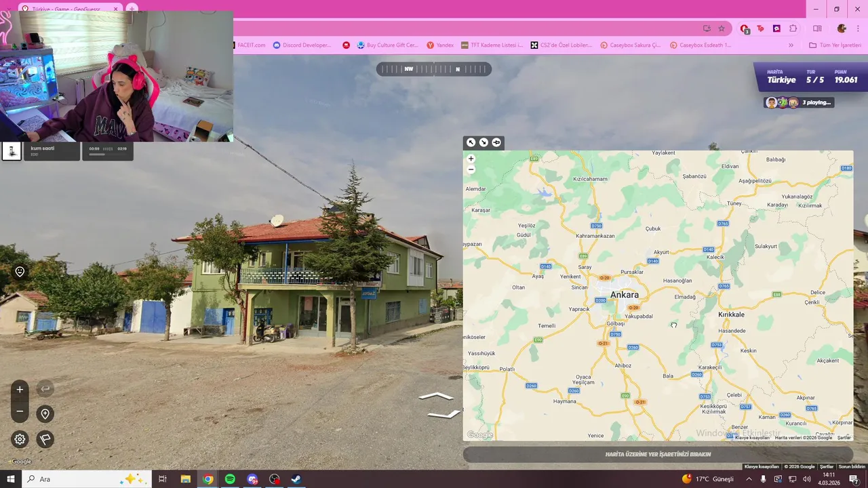Click Bala label on the map
Viewport: 868px width, 488px height.
[668, 375]
